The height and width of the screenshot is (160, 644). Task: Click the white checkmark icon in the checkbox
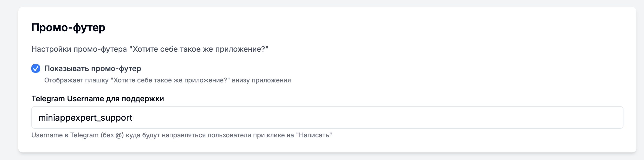36,68
